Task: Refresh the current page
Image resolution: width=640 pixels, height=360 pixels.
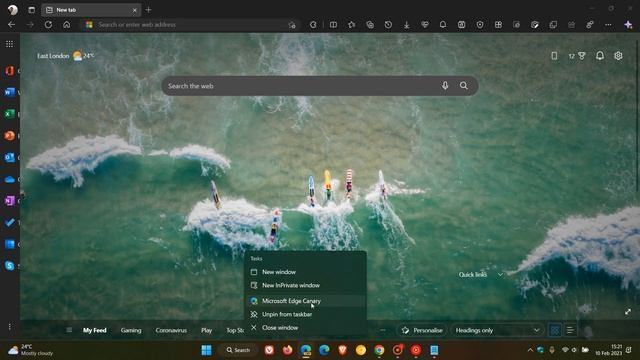Action: (48, 24)
